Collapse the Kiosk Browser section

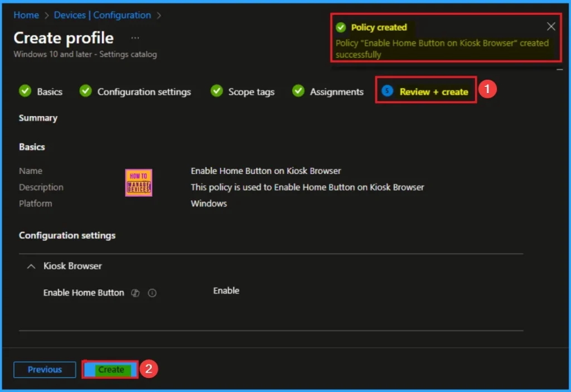point(31,266)
